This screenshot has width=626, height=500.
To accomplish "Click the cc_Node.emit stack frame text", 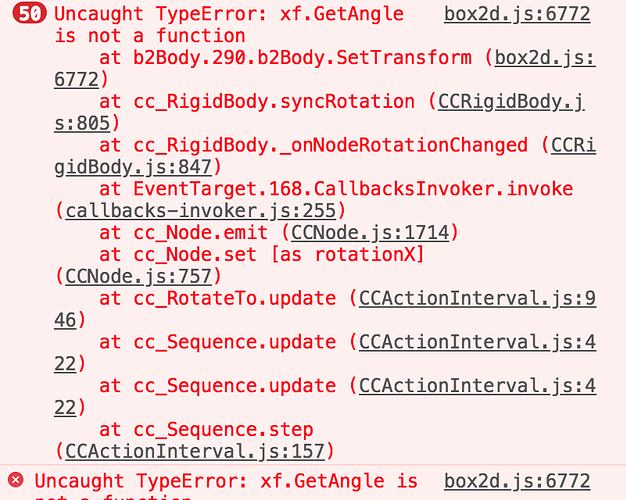I will 184,233.
